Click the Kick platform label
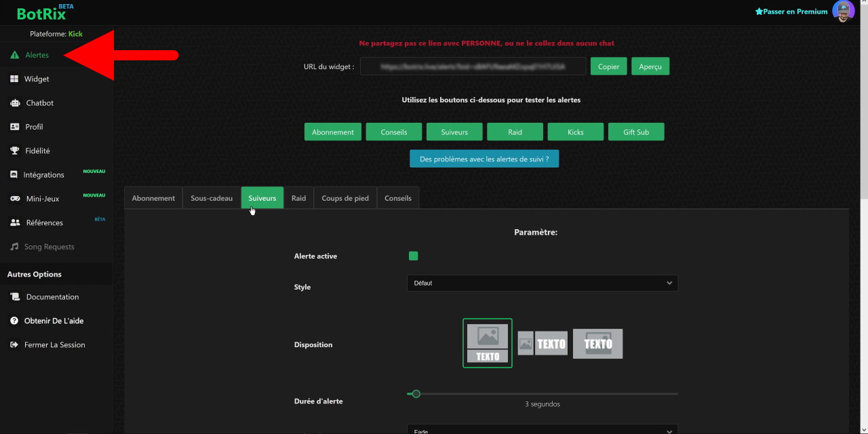The width and height of the screenshot is (868, 434). click(x=75, y=34)
